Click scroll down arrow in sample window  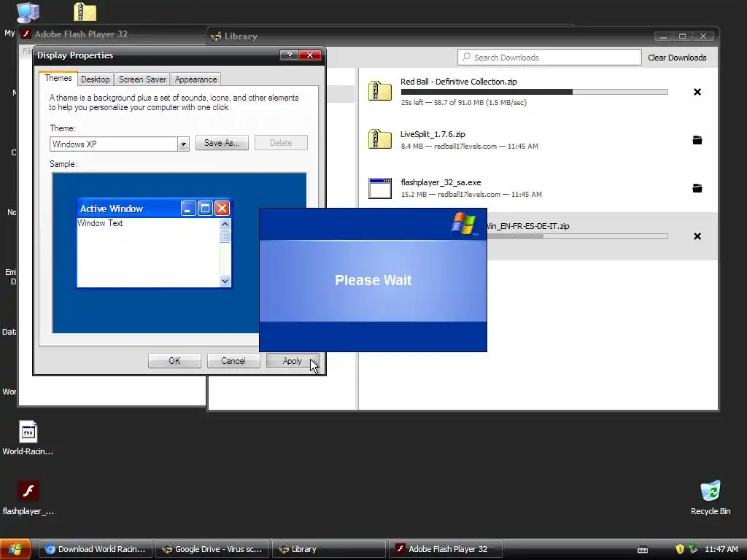pos(225,281)
